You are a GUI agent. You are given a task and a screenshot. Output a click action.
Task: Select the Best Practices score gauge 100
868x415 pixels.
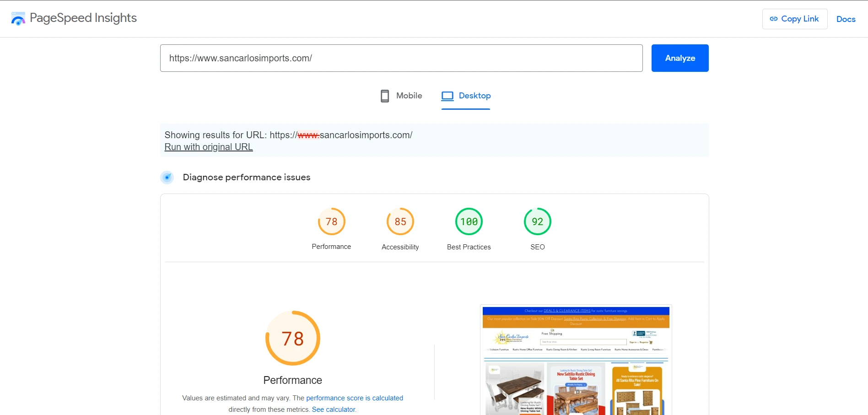click(469, 221)
